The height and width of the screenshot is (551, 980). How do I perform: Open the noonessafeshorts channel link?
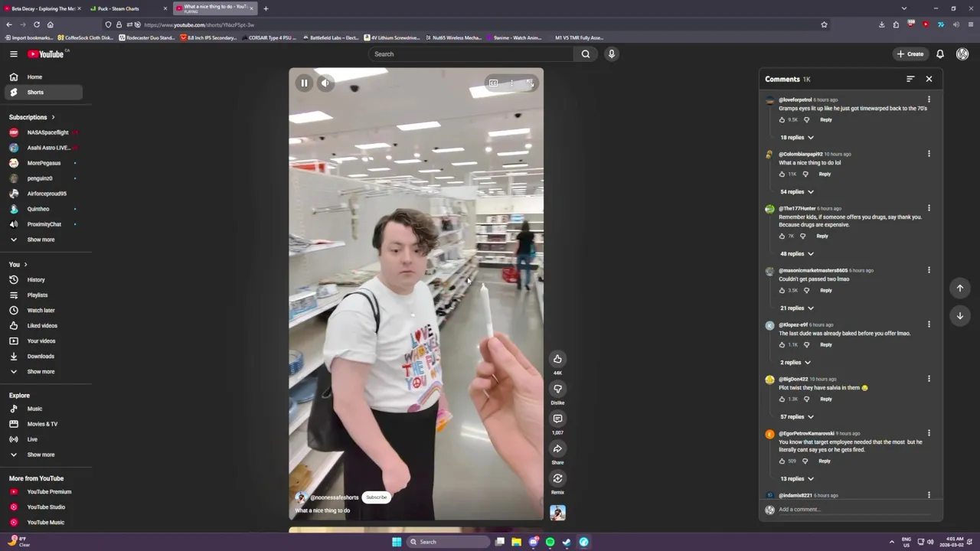pyautogui.click(x=335, y=497)
